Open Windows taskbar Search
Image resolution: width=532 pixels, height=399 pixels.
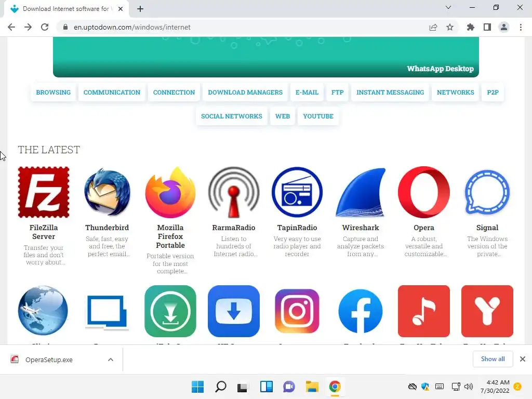[220, 387]
